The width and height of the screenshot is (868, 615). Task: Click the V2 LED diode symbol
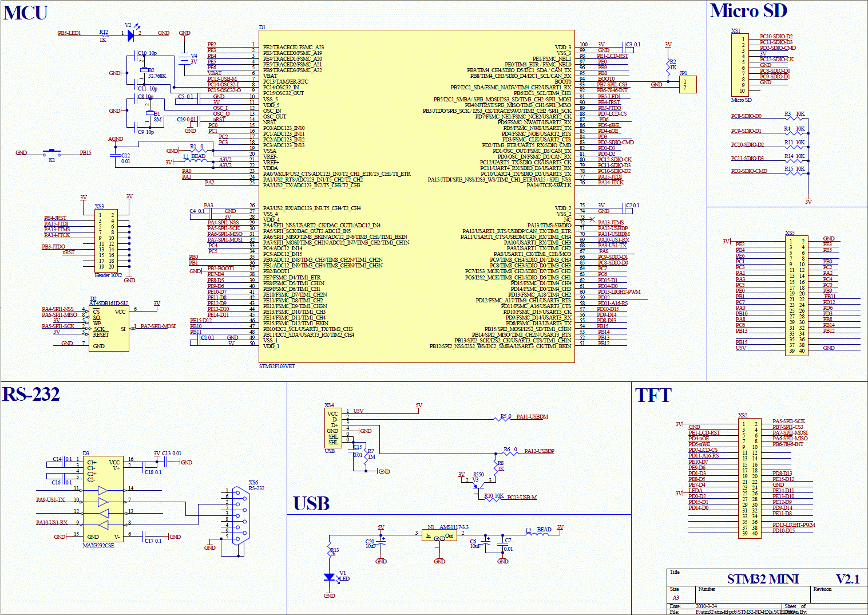[x=131, y=35]
